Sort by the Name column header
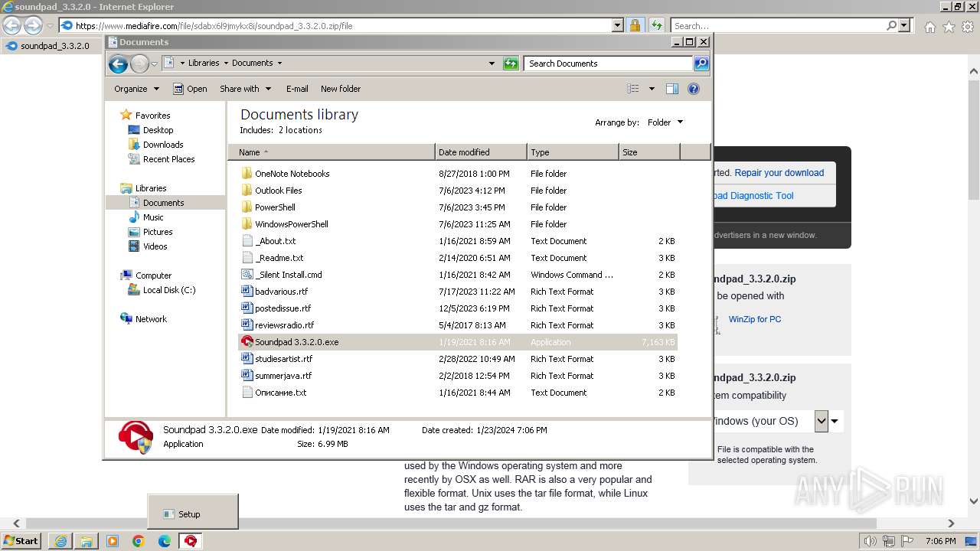Image resolution: width=980 pixels, height=551 pixels. [332, 152]
